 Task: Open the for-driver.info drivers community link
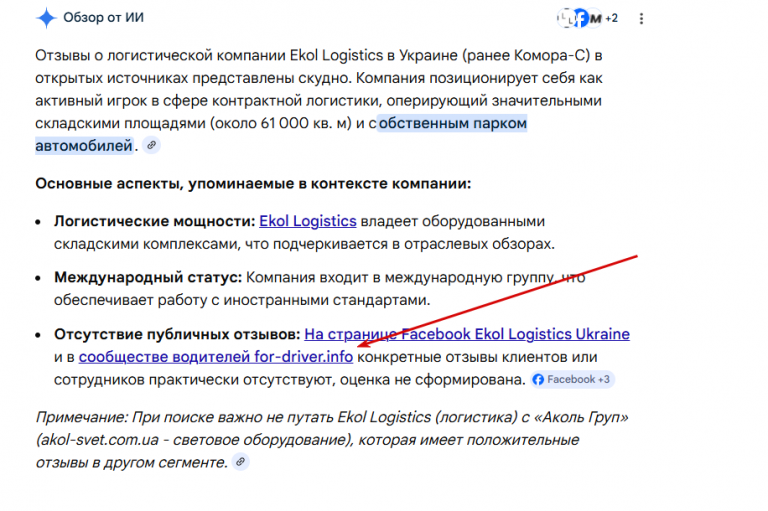[x=216, y=357]
